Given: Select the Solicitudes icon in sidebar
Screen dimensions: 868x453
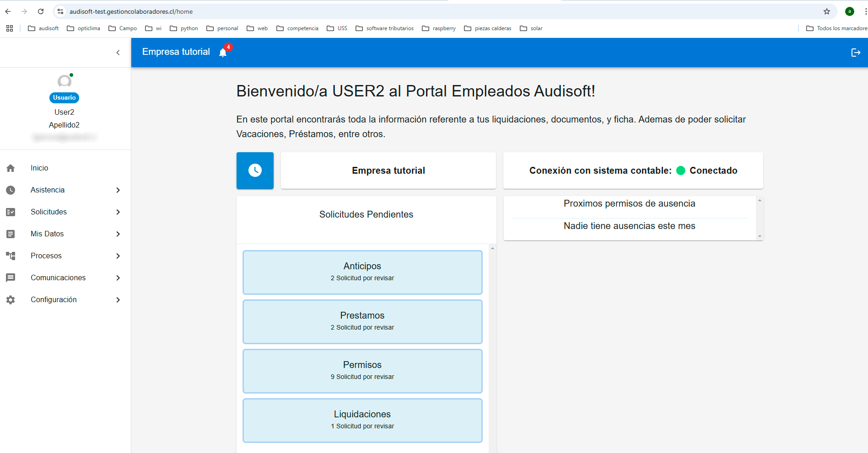Looking at the screenshot, I should point(11,212).
